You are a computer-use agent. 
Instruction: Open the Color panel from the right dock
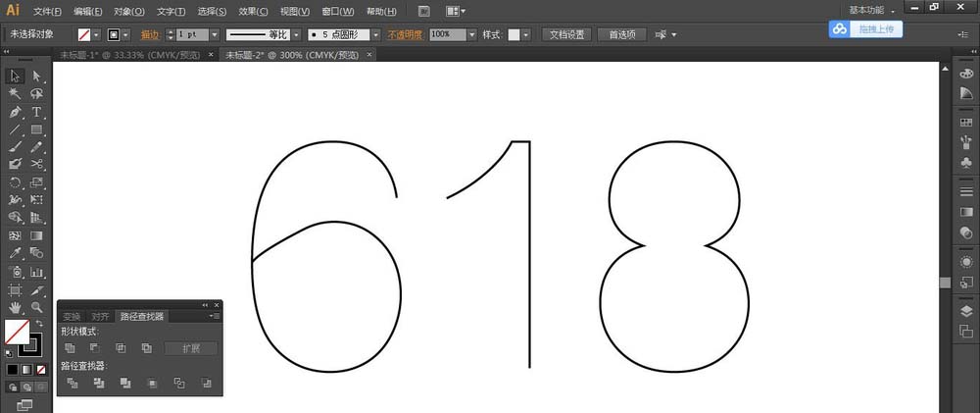click(966, 74)
